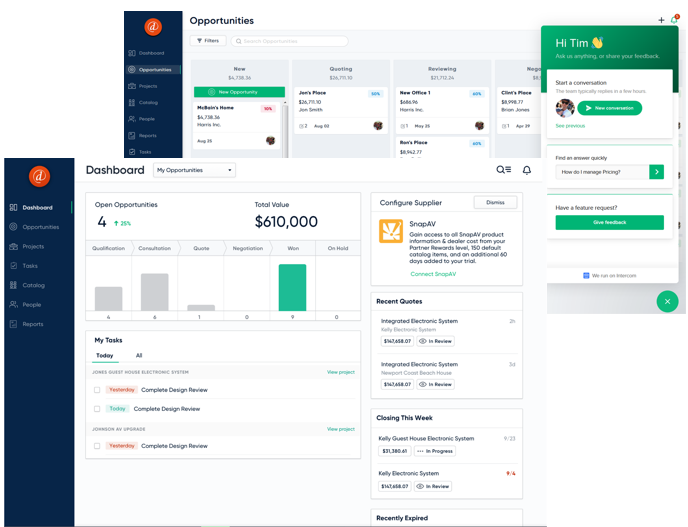Click the search list icon on Dashboard header

[x=503, y=169]
